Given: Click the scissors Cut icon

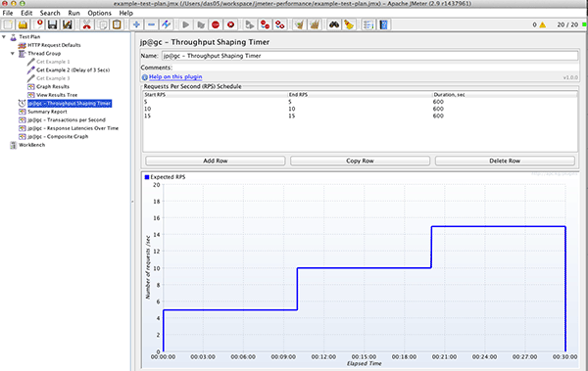Looking at the screenshot, I should click(x=86, y=24).
